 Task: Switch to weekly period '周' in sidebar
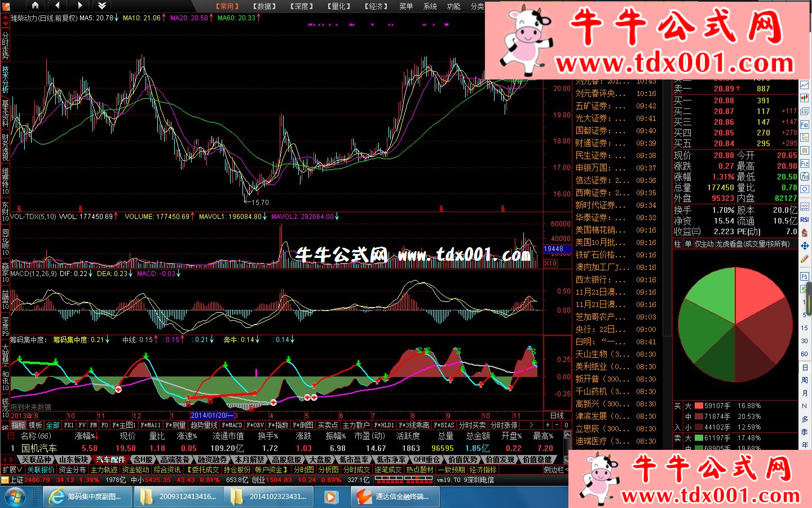[x=805, y=380]
